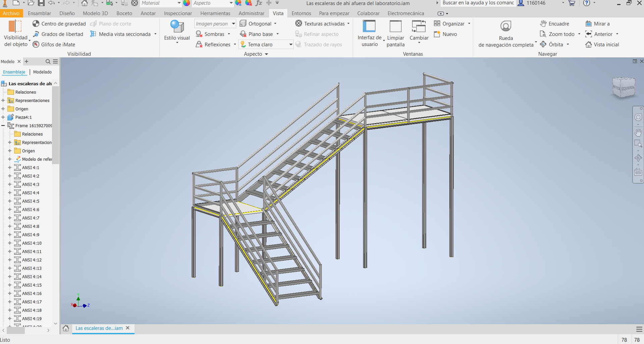Open Estilo visual options
Screen dimensions: 644x344
pyautogui.click(x=177, y=33)
